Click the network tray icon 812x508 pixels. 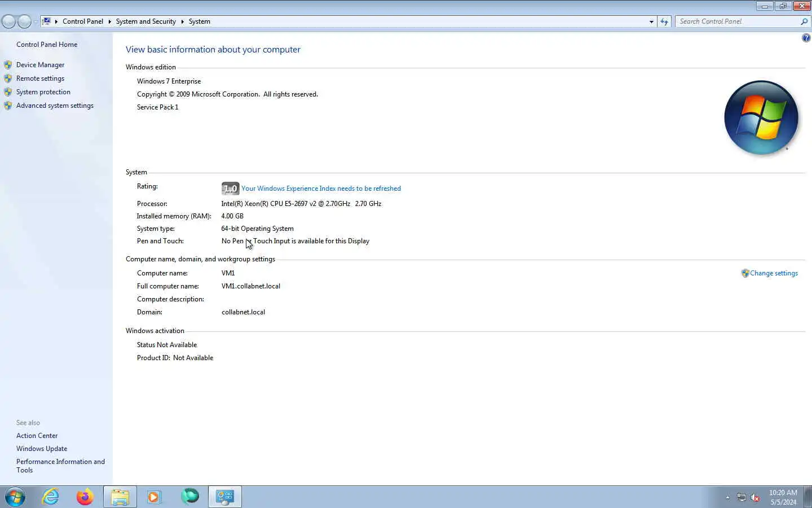742,497
